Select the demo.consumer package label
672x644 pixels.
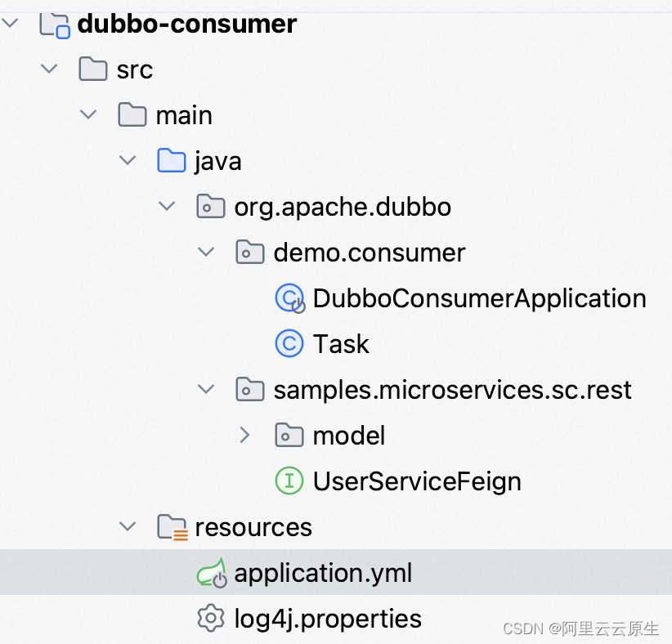pos(370,253)
